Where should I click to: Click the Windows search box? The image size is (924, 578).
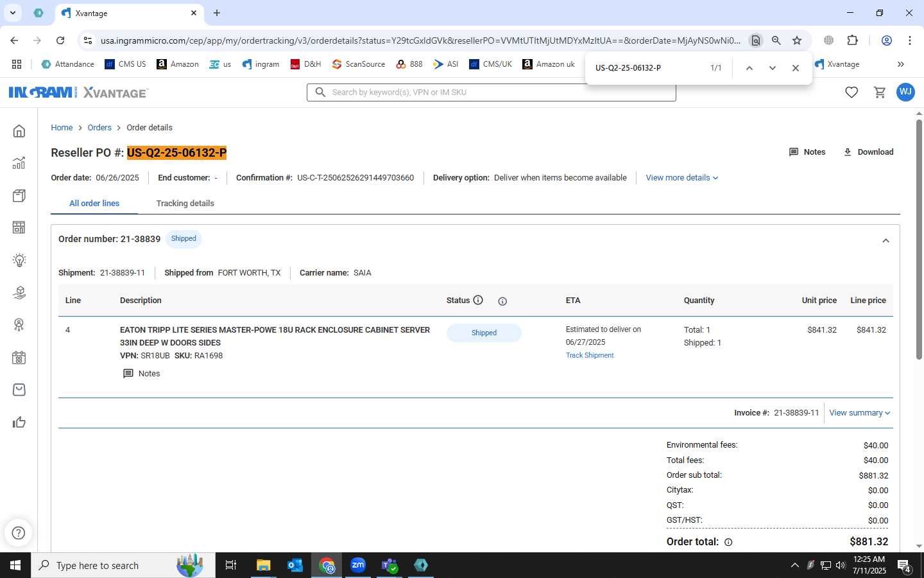coord(123,565)
